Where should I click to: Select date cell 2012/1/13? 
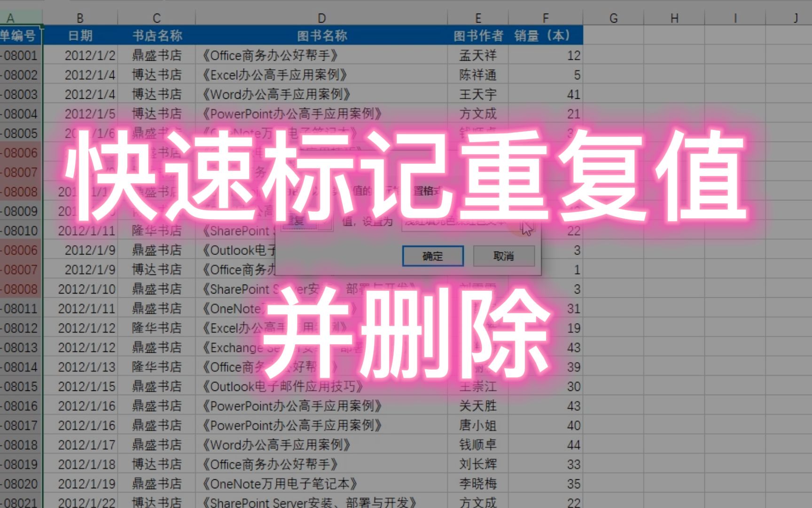coord(80,367)
